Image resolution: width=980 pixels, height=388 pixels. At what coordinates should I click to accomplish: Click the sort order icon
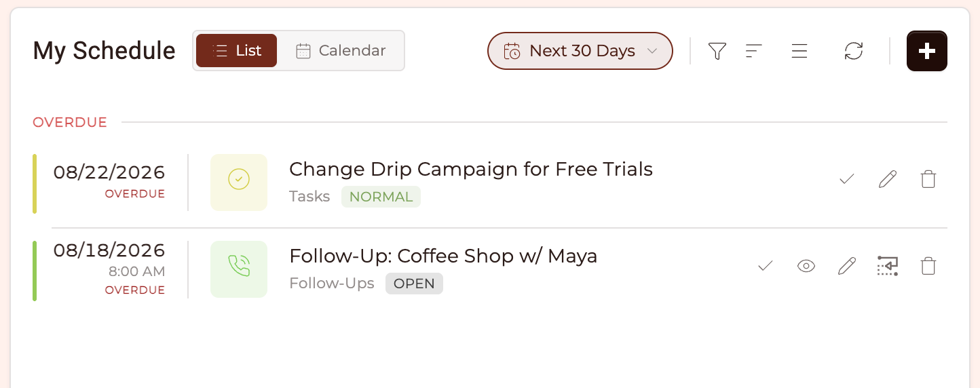point(753,51)
